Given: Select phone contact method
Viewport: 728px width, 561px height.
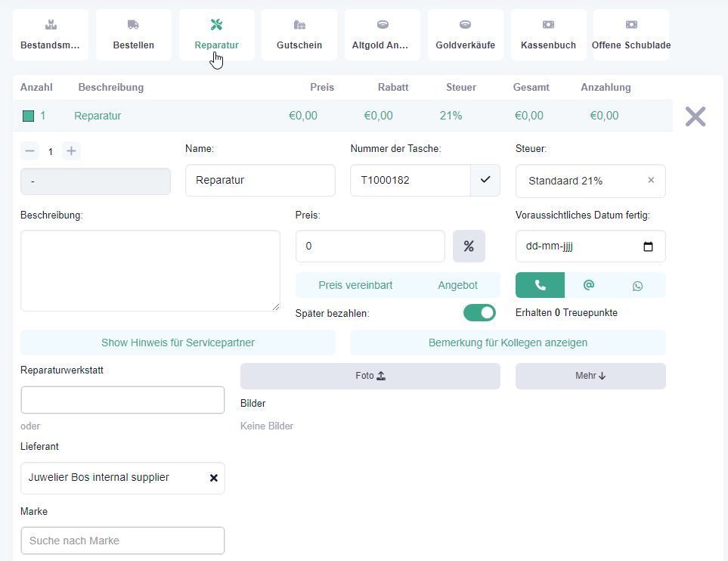Looking at the screenshot, I should pyautogui.click(x=540, y=285).
